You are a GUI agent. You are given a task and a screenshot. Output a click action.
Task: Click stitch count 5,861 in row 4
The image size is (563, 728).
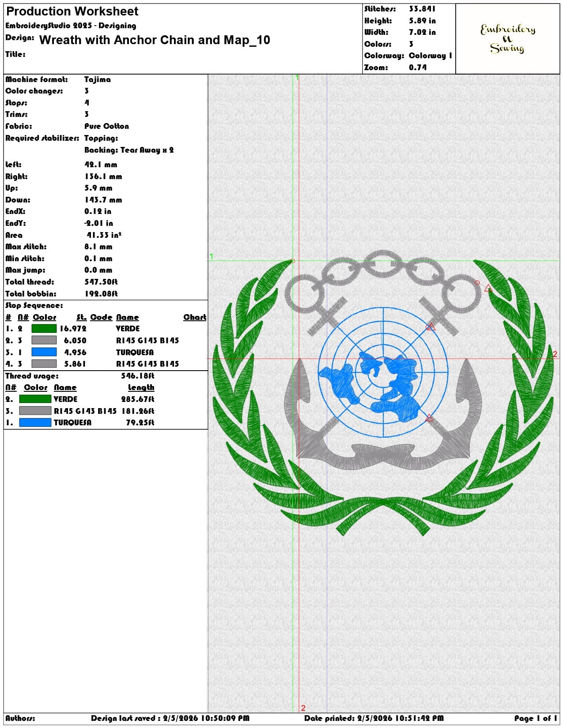coord(76,364)
